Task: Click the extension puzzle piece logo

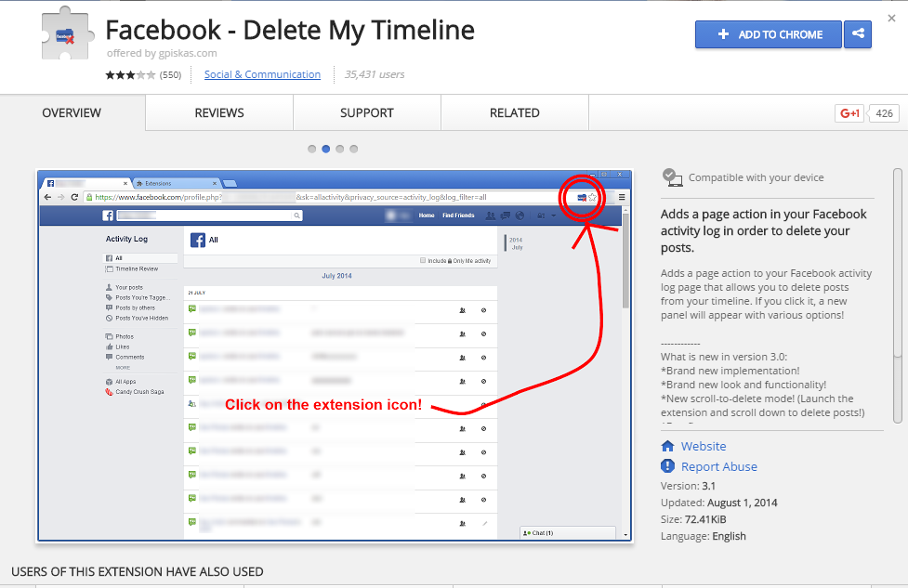Action: click(x=66, y=37)
